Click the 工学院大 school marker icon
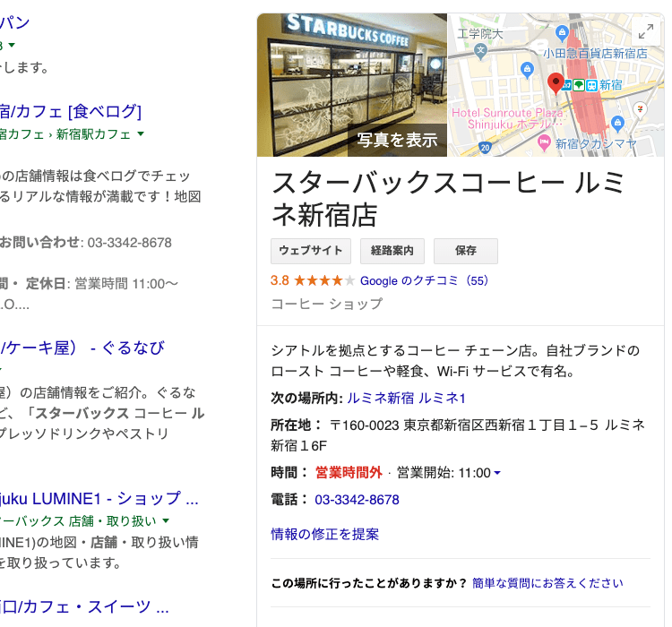The height and width of the screenshot is (627, 672). click(481, 50)
